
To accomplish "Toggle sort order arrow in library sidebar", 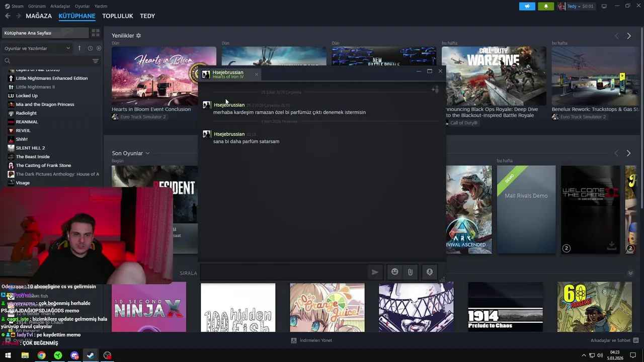I will tap(79, 48).
